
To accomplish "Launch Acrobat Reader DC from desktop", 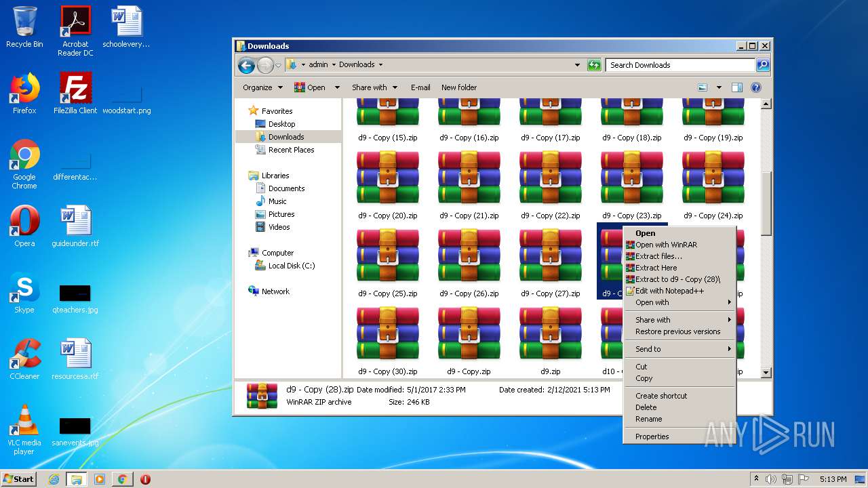I will pyautogui.click(x=75, y=30).
